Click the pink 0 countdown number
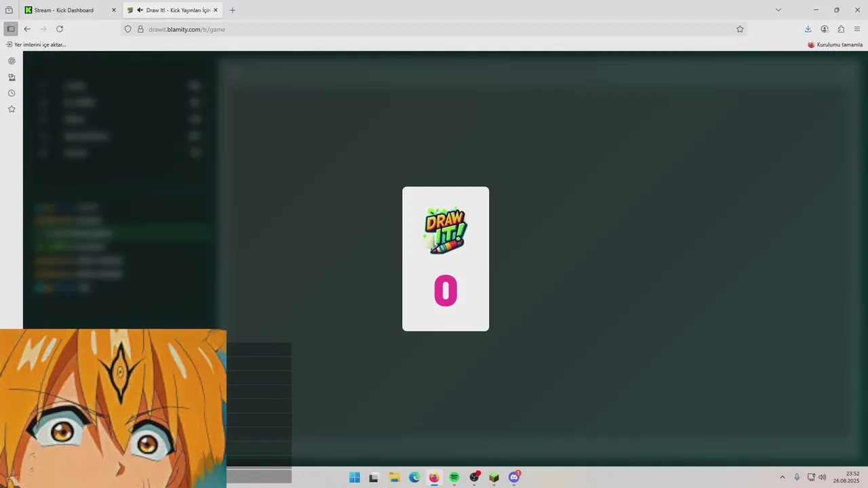The height and width of the screenshot is (488, 868). click(446, 291)
